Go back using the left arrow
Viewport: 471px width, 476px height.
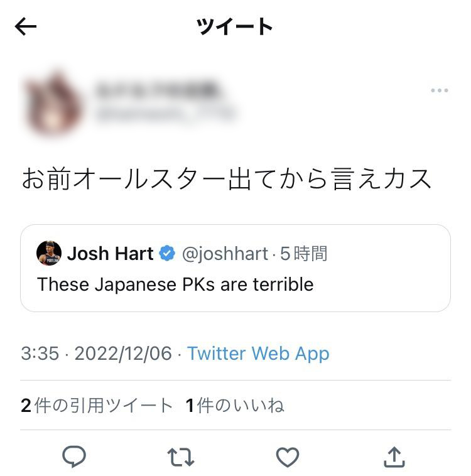(x=26, y=26)
